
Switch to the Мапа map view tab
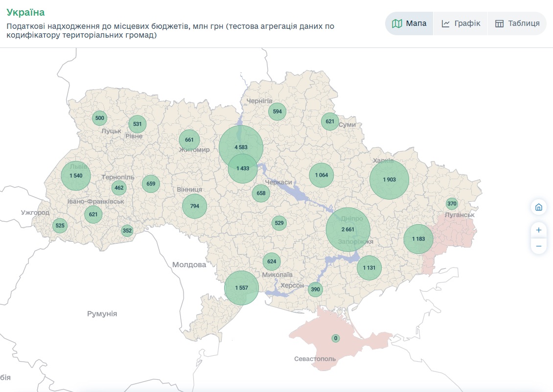[409, 23]
